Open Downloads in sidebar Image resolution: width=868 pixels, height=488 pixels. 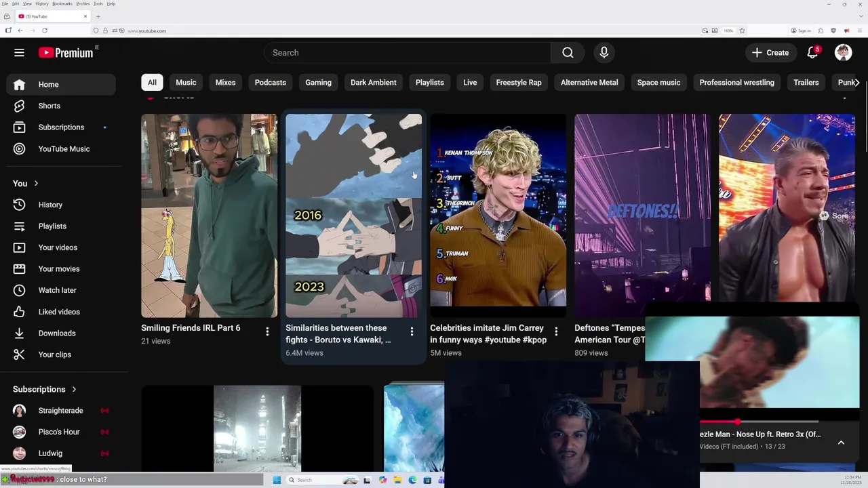[x=61, y=333]
